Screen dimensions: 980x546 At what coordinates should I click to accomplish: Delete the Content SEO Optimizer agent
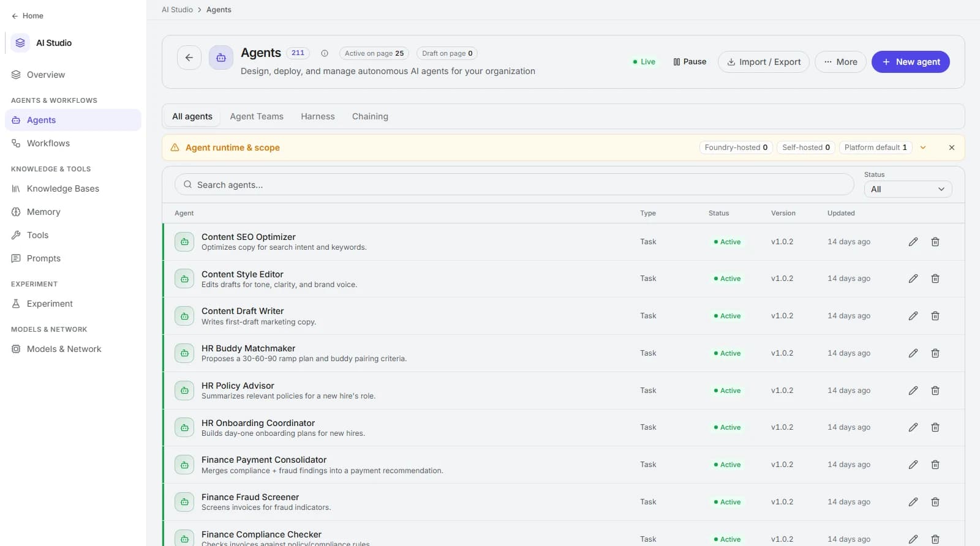(x=935, y=242)
